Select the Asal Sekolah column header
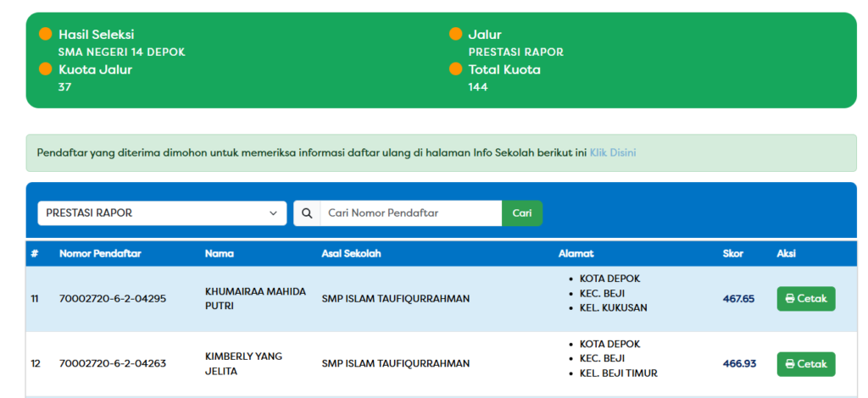 (x=351, y=253)
